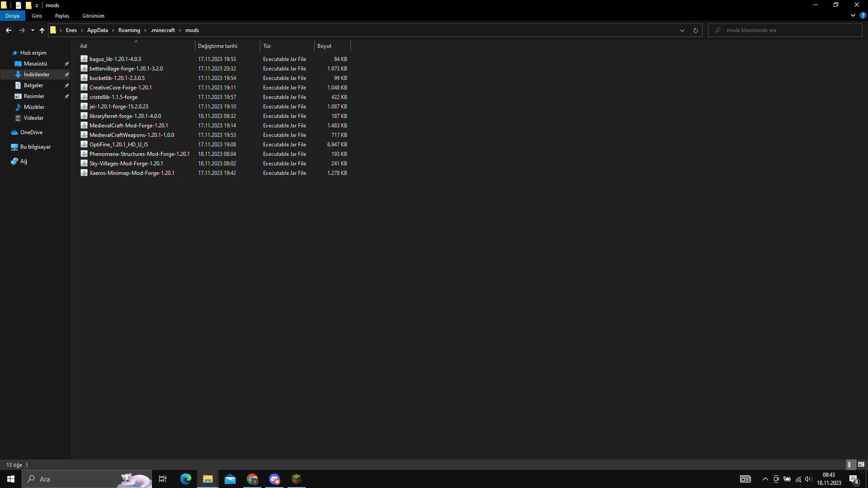Open Google Chrome from the taskbar
The height and width of the screenshot is (488, 868).
point(252,479)
